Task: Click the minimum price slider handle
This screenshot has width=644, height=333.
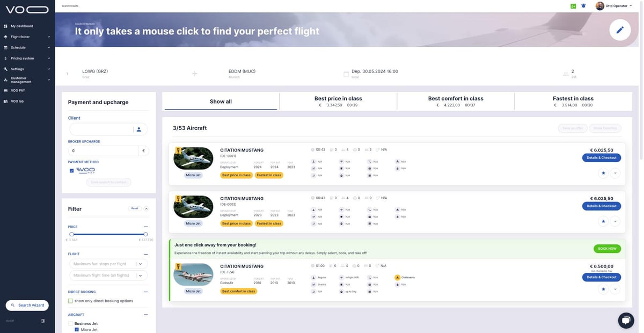Action: [72, 234]
